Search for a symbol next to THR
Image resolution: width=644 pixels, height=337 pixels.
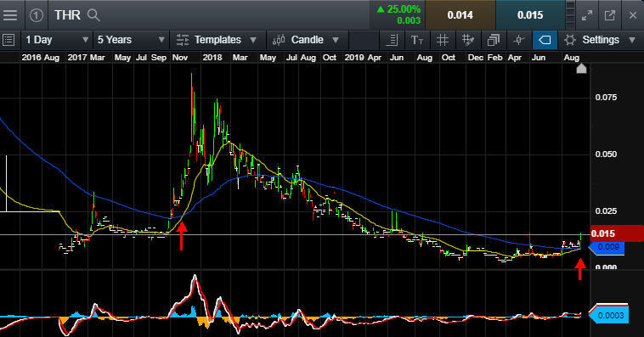93,15
